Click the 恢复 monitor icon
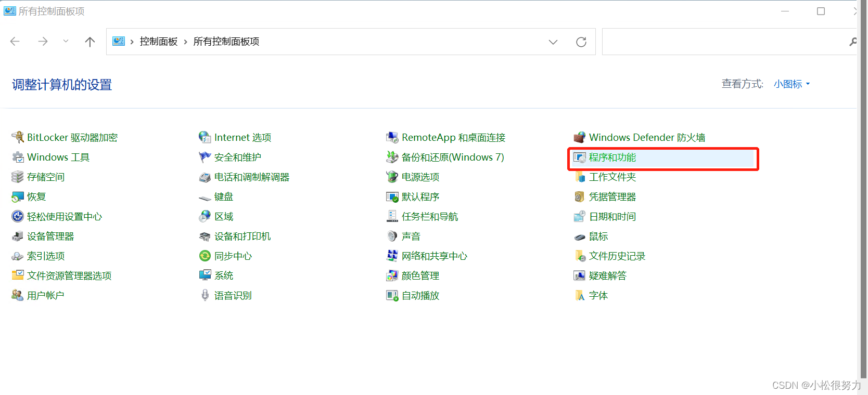Image resolution: width=868 pixels, height=395 pixels. 18,196
